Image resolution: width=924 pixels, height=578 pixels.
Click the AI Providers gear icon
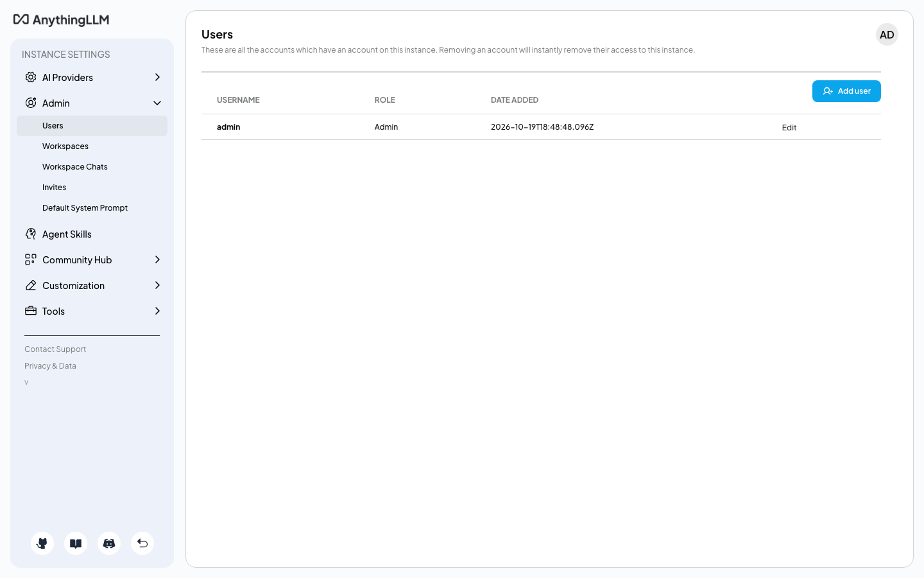[31, 77]
